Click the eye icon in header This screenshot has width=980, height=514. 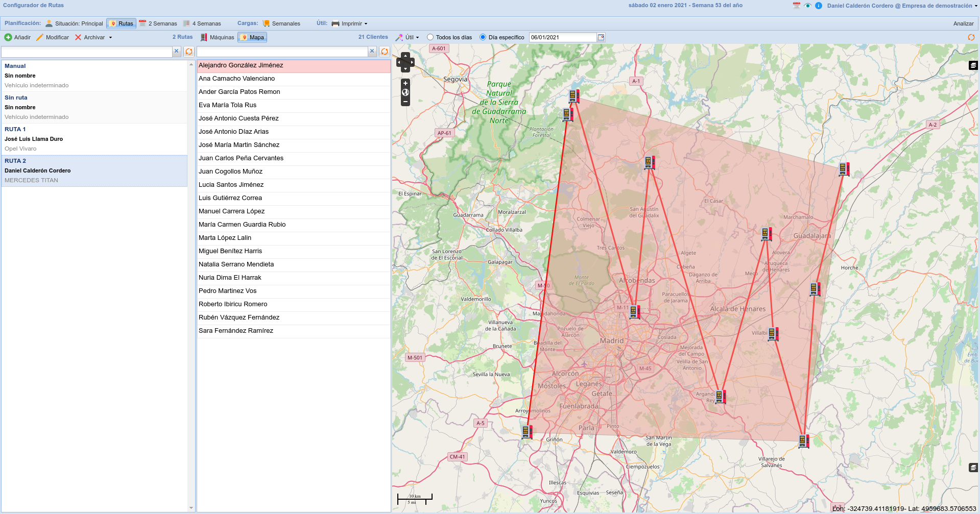pos(807,6)
